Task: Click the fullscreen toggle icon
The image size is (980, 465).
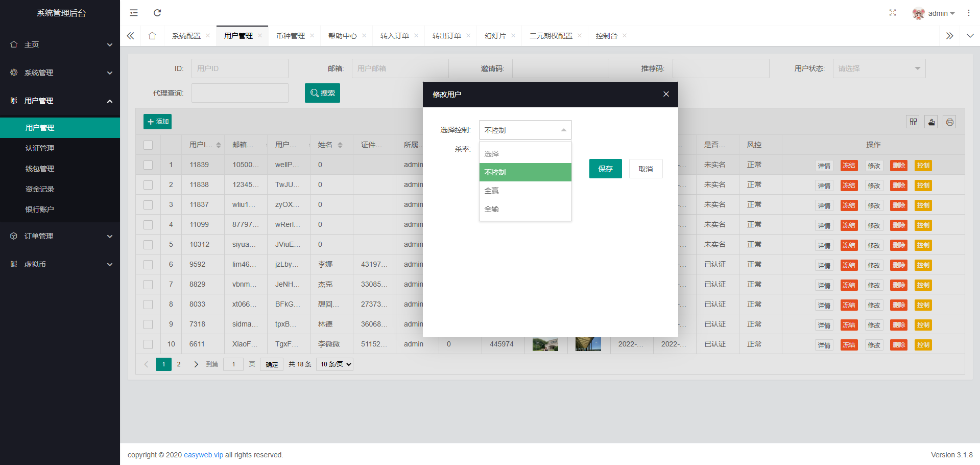Action: pyautogui.click(x=892, y=13)
